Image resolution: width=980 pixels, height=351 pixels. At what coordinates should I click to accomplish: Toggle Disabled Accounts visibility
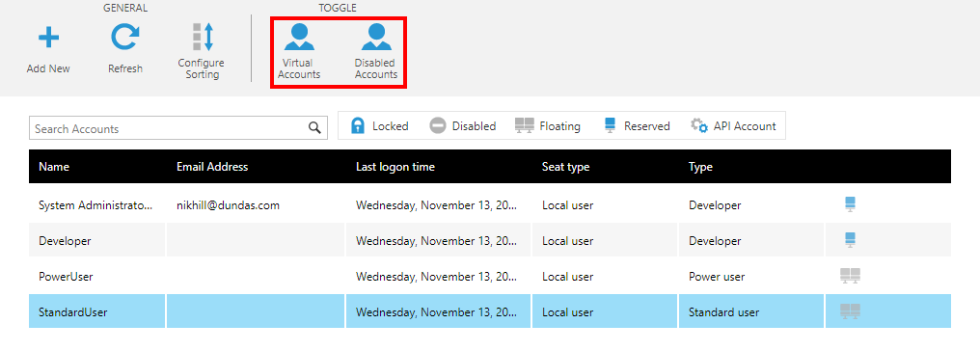click(x=375, y=51)
